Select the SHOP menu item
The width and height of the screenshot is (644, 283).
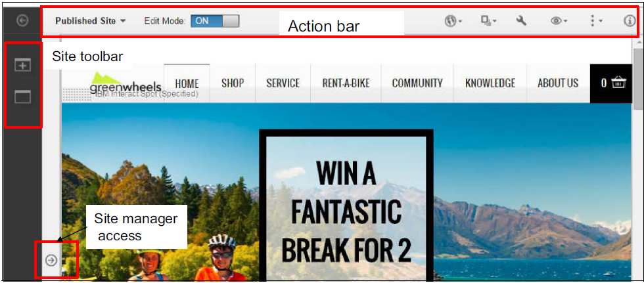[x=233, y=83]
